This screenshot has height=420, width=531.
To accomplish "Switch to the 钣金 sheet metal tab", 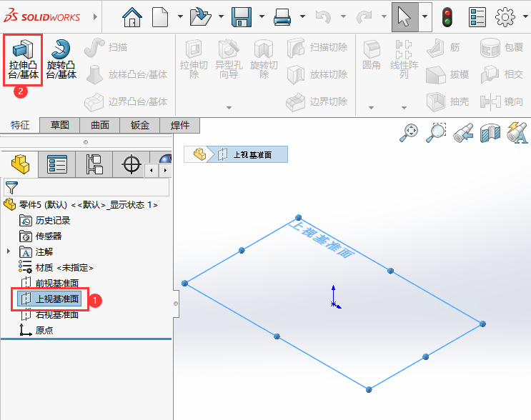I will (x=140, y=125).
